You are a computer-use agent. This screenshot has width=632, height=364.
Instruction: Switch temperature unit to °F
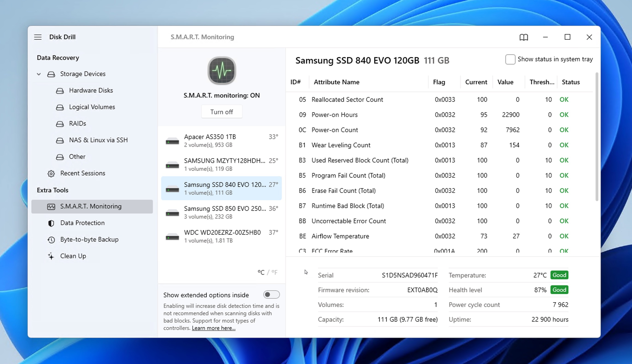(x=274, y=272)
